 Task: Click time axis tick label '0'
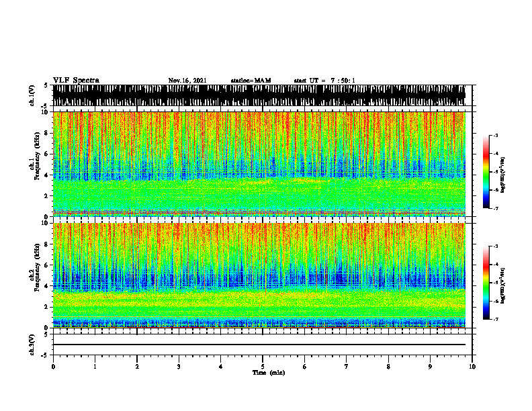53,367
